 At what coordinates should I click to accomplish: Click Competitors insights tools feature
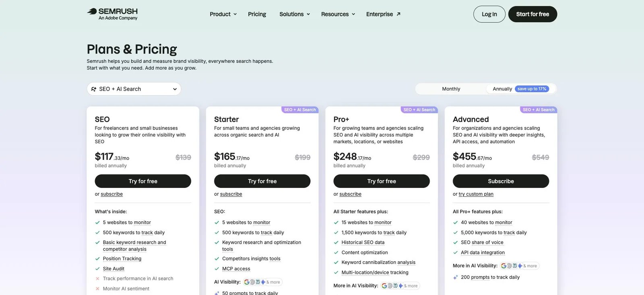[x=251, y=259]
